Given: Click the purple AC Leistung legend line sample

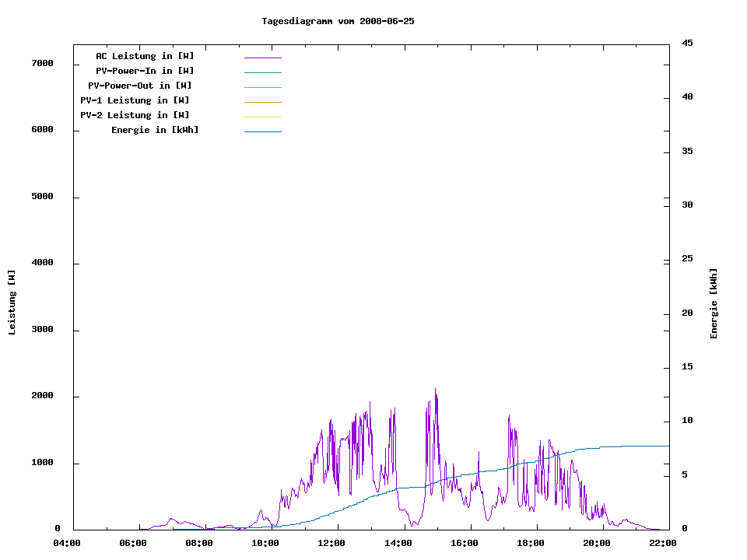Looking at the screenshot, I should pos(262,58).
